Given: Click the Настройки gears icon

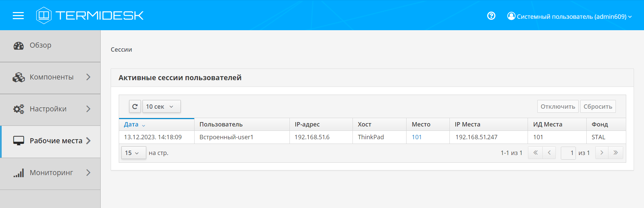Looking at the screenshot, I should coord(18,109).
